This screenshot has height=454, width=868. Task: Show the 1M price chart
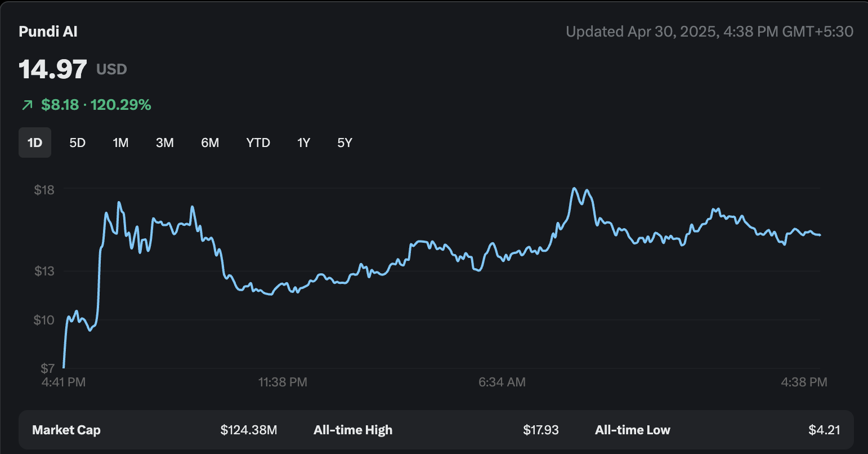(120, 143)
